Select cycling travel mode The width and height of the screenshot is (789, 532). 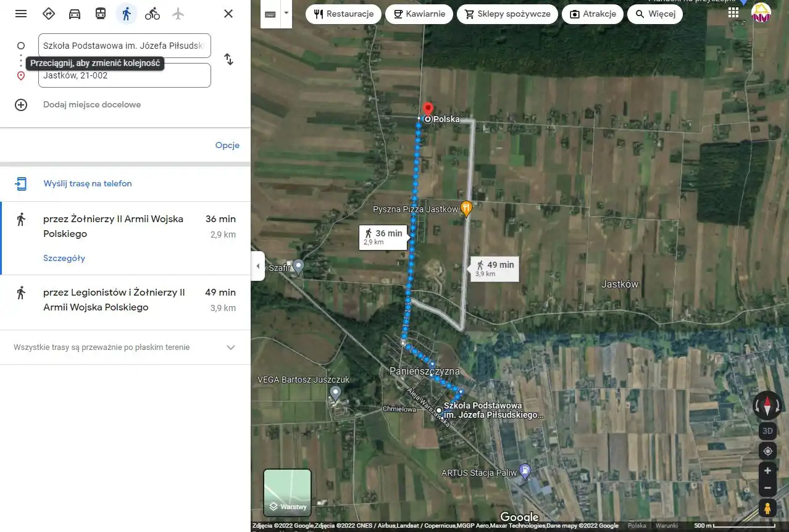pos(152,14)
